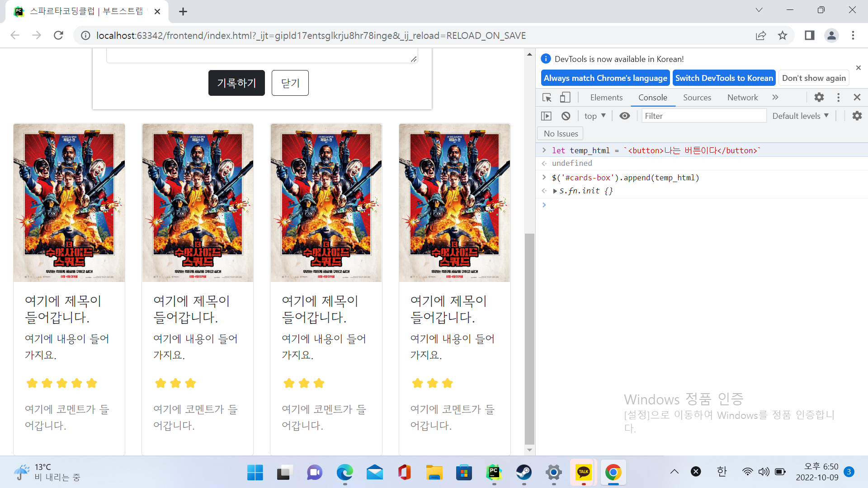Open Microsoft Edge from the taskbar

tap(344, 472)
